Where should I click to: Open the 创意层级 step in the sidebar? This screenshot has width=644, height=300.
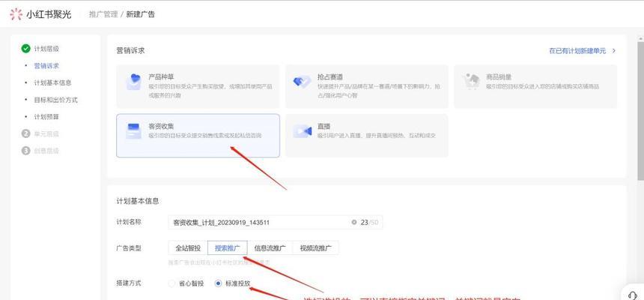click(46, 151)
